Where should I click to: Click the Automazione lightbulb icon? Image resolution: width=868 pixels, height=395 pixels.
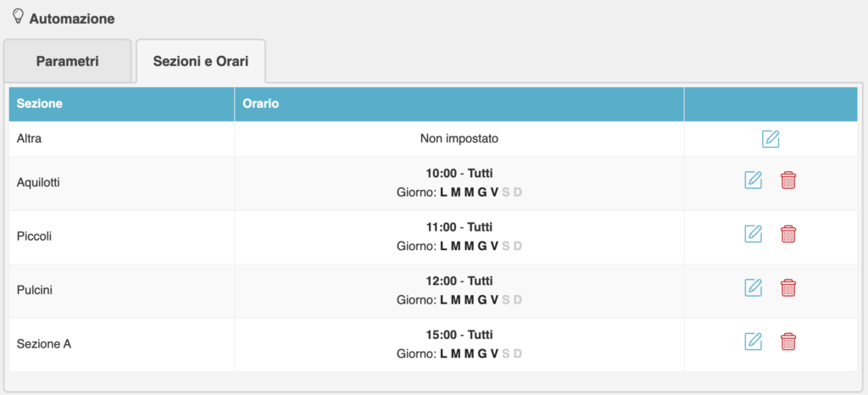coord(19,17)
